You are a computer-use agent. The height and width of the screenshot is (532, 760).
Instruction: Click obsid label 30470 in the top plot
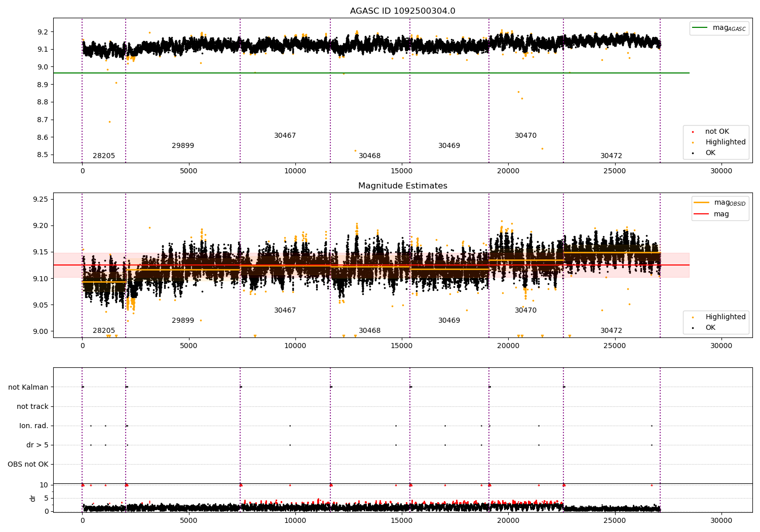[525, 136]
